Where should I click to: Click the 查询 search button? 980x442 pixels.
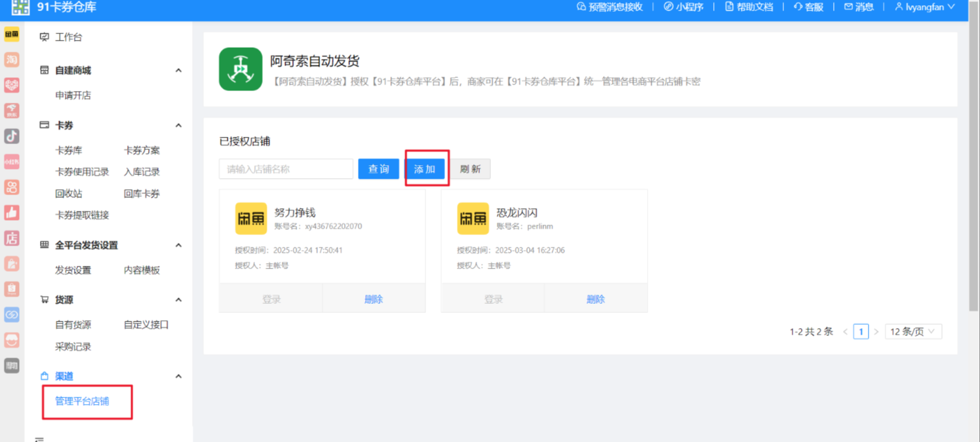(378, 169)
